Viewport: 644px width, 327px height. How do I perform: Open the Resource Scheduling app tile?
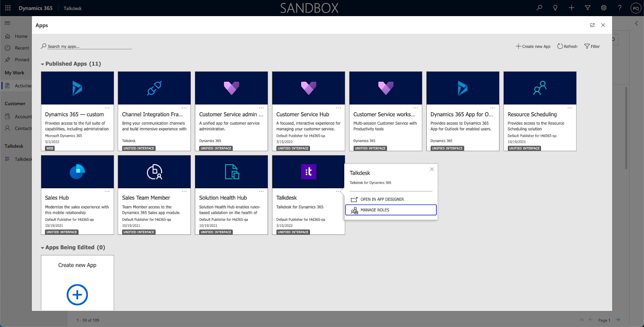[540, 111]
